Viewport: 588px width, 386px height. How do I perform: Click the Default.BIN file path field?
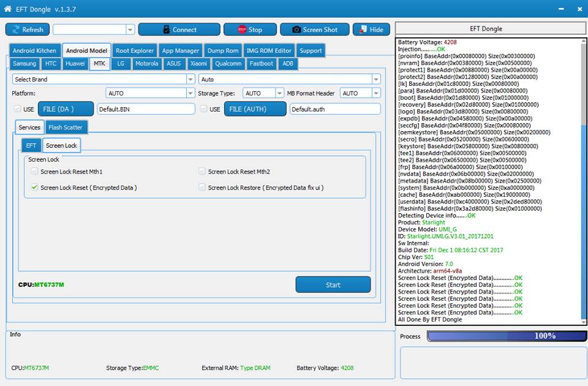[146, 109]
